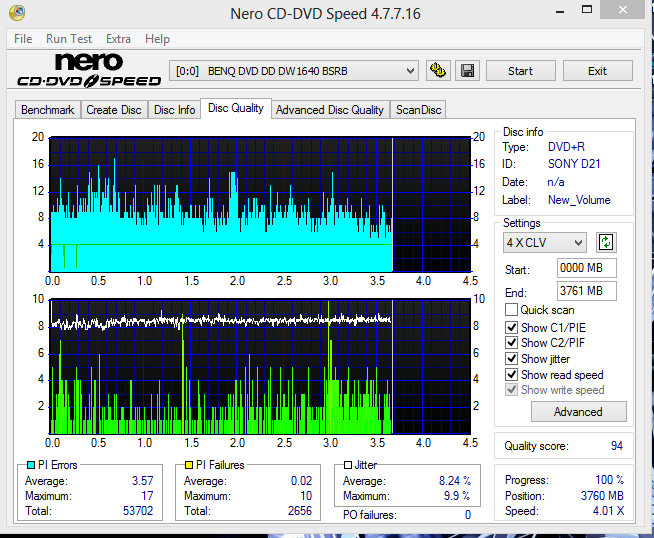
Task: Select the Disc Quality tab
Action: pyautogui.click(x=236, y=108)
